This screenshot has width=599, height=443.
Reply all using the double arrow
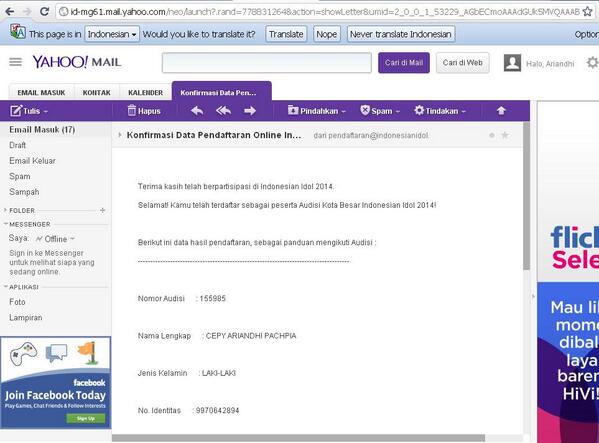[x=223, y=111]
